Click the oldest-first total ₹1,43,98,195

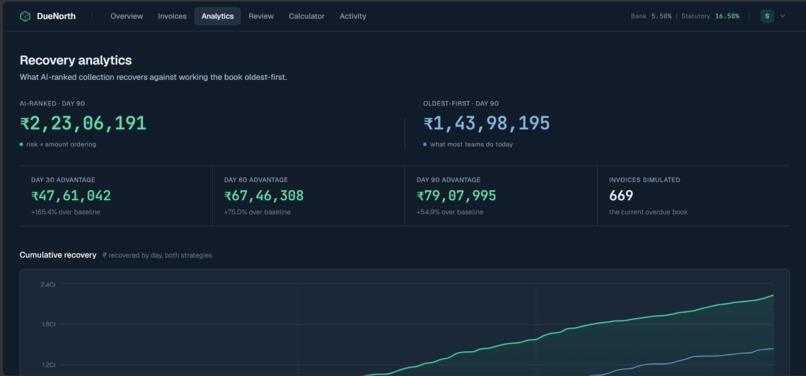486,123
